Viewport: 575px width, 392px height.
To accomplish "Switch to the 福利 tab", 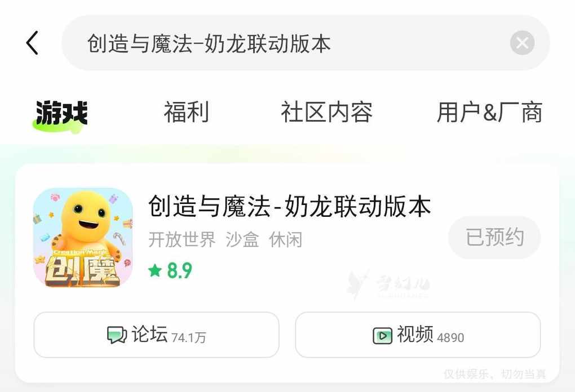I will (186, 112).
